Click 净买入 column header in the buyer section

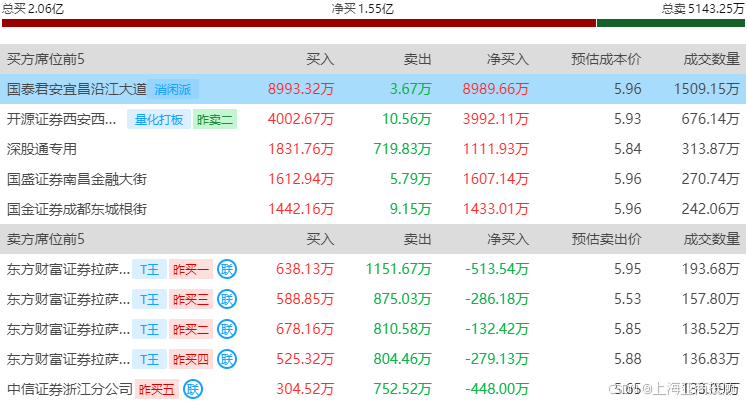508,59
